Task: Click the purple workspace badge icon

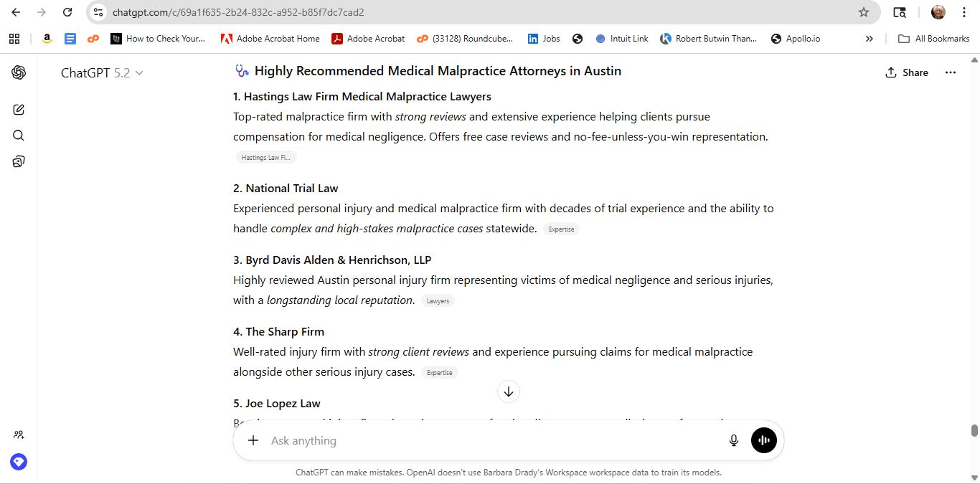Action: coord(19,462)
